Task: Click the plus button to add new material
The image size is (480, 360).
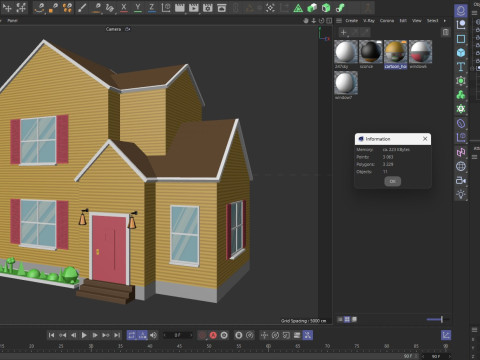Action: [x=344, y=32]
